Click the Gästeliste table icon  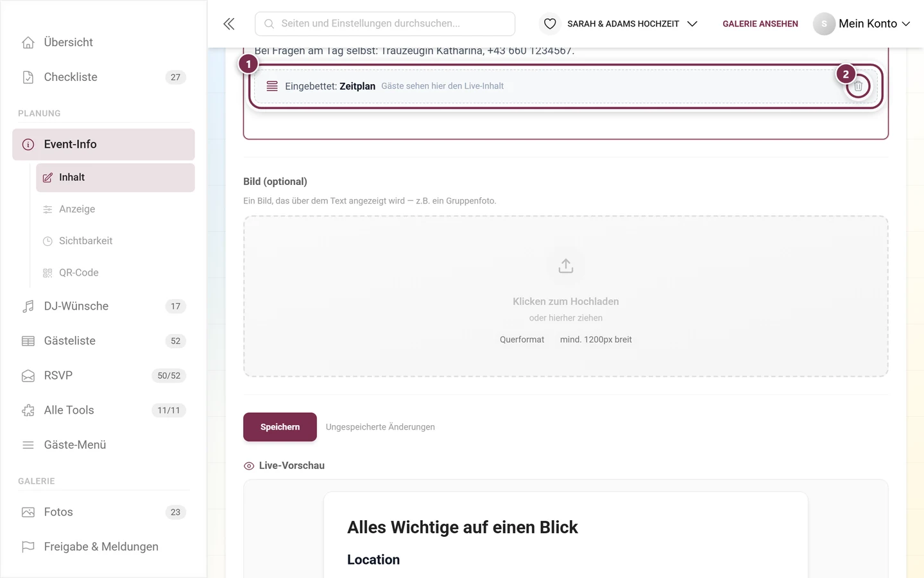(x=28, y=341)
